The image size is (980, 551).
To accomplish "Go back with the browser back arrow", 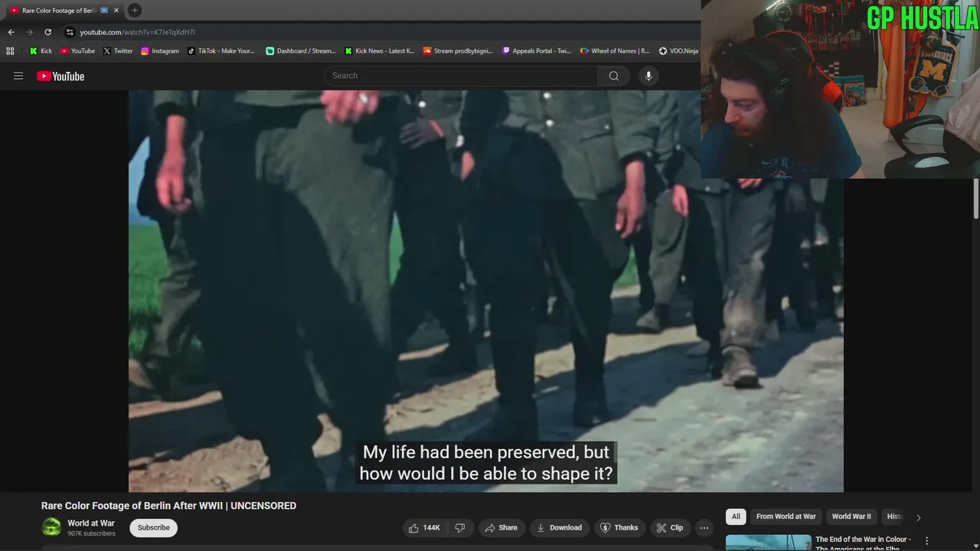I will point(11,32).
